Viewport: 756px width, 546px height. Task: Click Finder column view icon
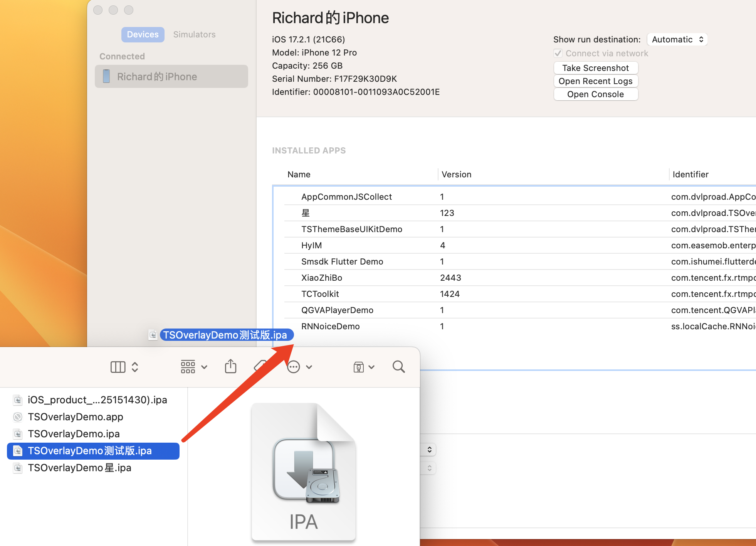[118, 367]
